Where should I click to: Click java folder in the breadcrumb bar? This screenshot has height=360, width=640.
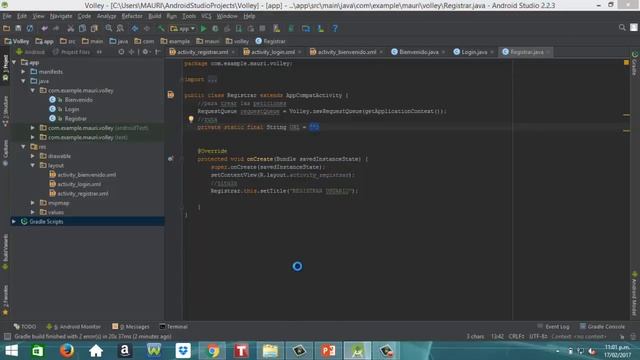click(x=119, y=41)
